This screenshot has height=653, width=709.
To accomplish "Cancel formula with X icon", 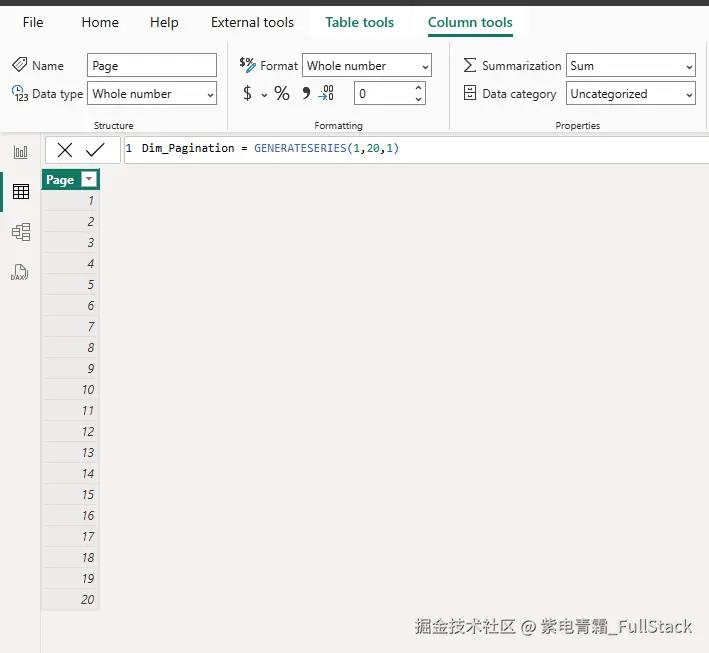I will 65,150.
